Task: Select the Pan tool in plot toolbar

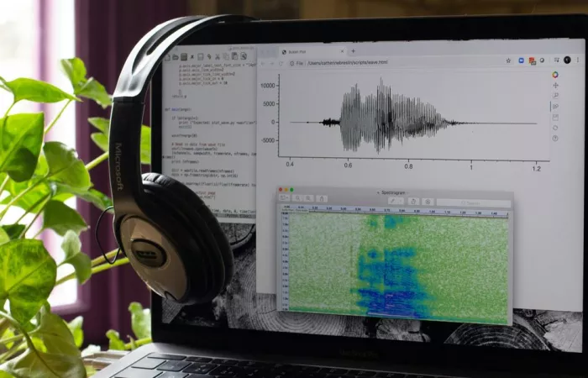Action: tap(555, 86)
